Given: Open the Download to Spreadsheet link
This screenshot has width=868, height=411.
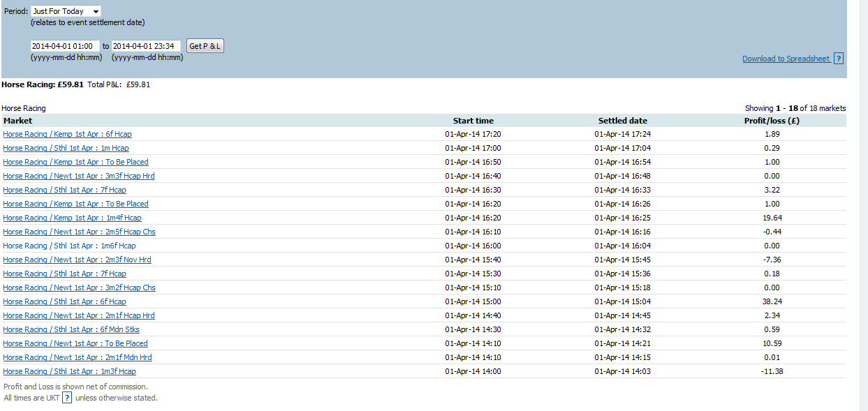Looking at the screenshot, I should coord(786,59).
